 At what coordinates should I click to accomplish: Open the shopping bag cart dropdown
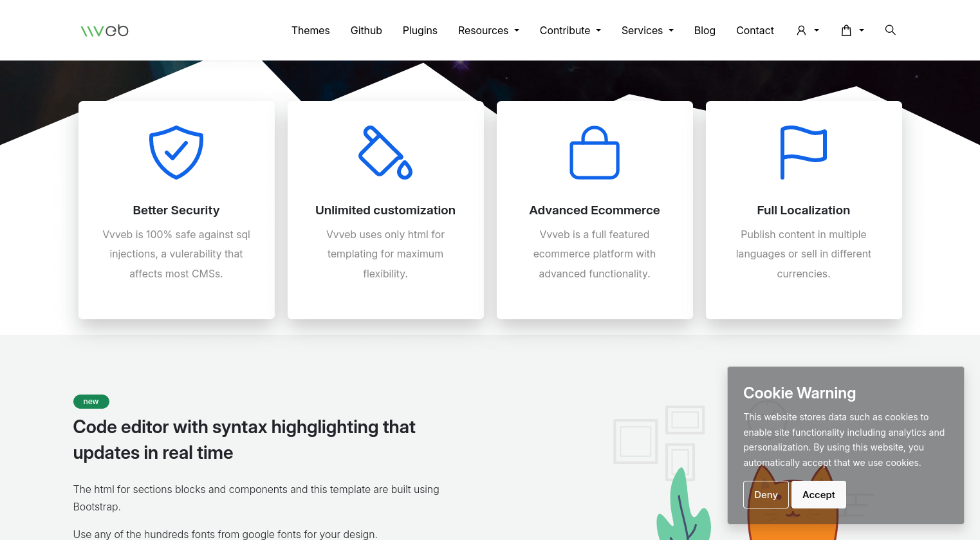pyautogui.click(x=853, y=30)
